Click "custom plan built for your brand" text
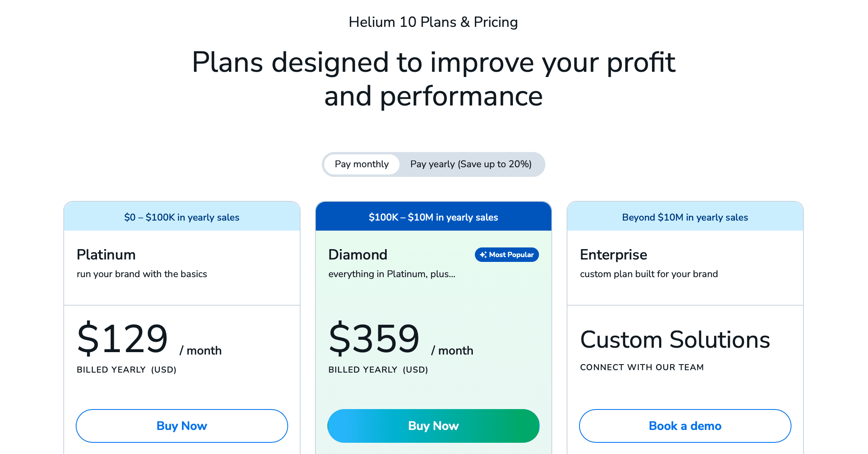Screen dimensions: 868x454 point(649,274)
